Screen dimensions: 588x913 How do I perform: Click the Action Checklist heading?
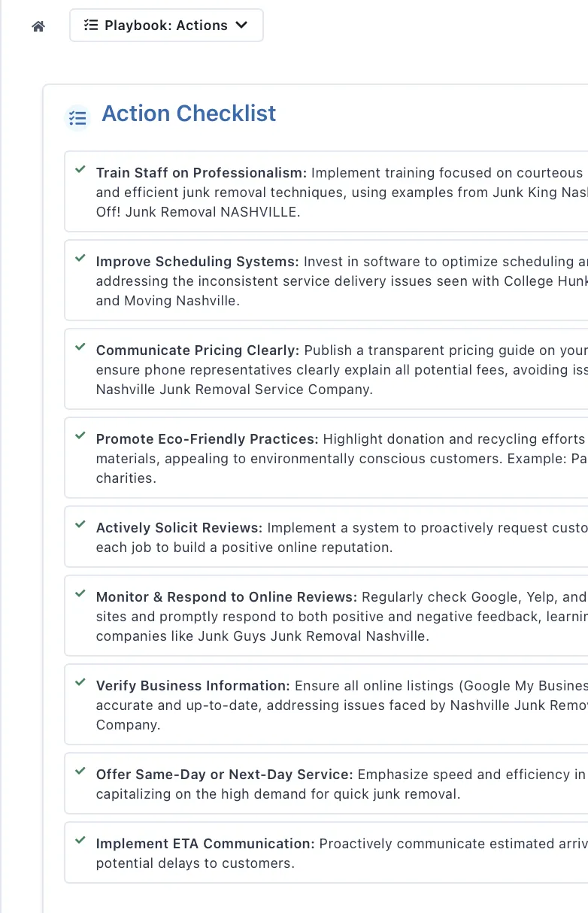pyautogui.click(x=189, y=114)
